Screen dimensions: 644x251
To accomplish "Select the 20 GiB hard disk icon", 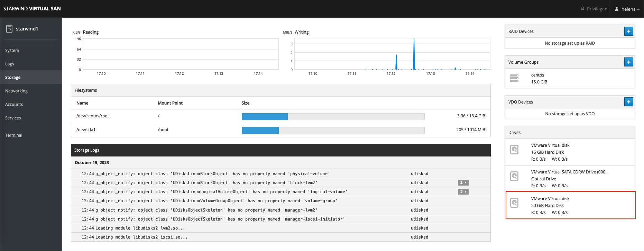I will coord(514,203).
